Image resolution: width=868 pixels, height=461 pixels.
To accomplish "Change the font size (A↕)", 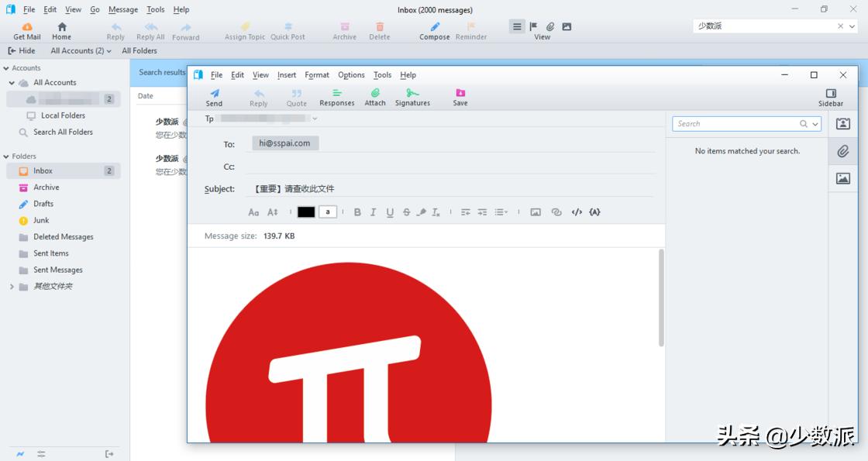I will click(272, 212).
